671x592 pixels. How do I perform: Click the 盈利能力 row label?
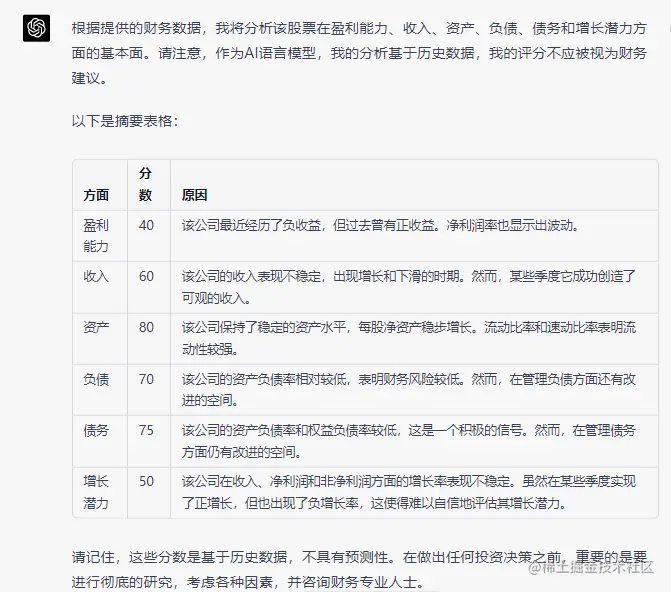(96, 235)
